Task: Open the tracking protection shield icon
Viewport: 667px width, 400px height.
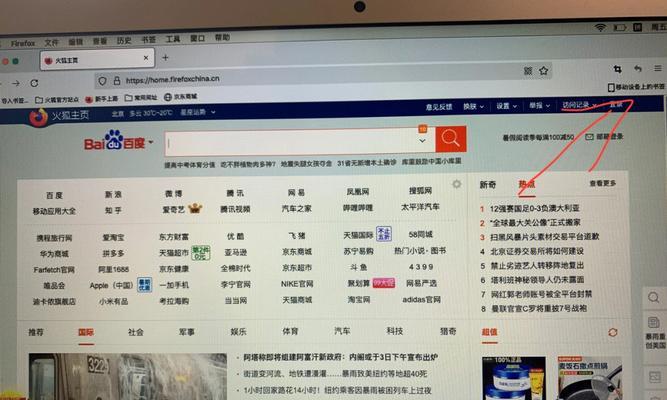Action: point(102,81)
